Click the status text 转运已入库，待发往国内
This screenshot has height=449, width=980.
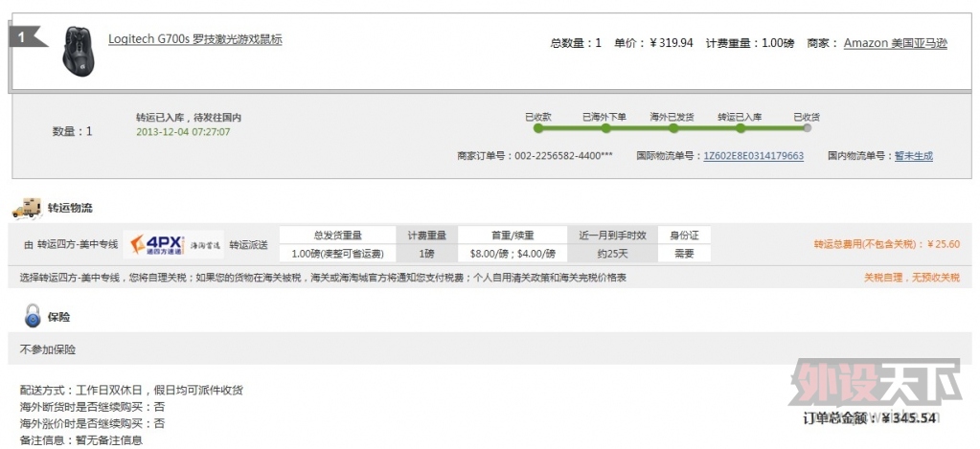pos(188,118)
